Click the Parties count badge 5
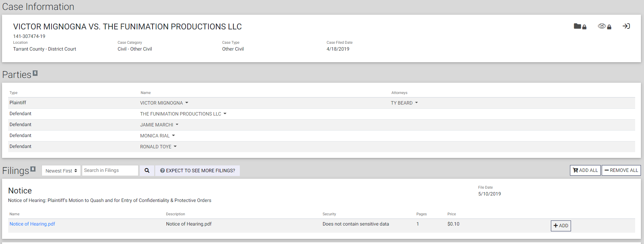Image resolution: width=644 pixels, height=244 pixels. point(35,73)
